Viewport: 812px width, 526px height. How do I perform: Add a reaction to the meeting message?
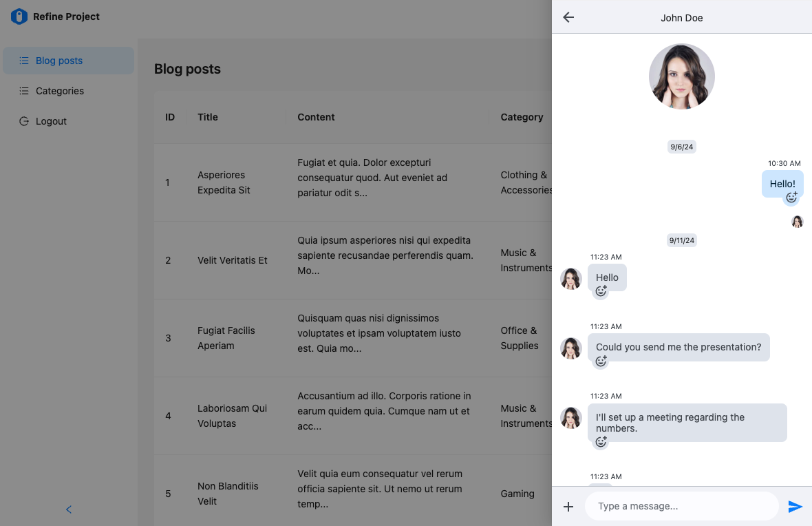click(x=600, y=441)
